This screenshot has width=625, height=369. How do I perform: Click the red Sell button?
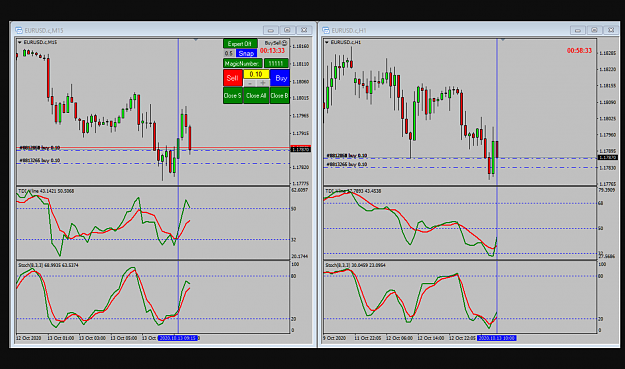[233, 78]
